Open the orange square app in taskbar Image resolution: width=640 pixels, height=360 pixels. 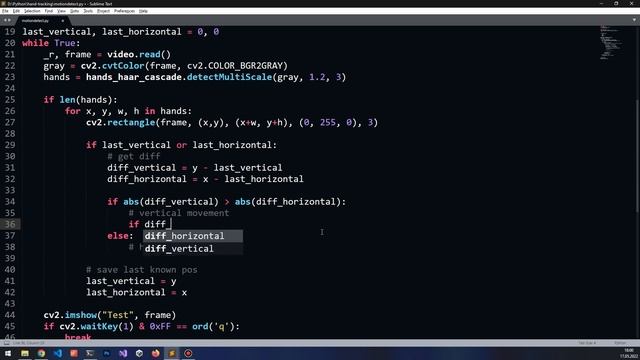pos(74,353)
